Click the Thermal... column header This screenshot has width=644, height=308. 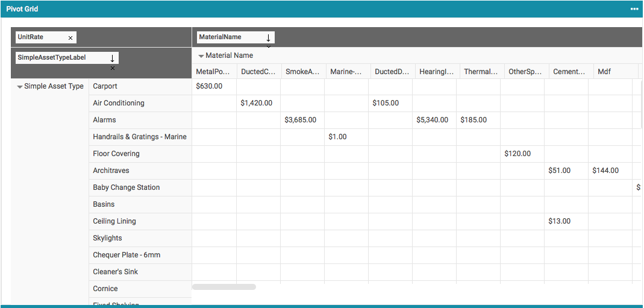pyautogui.click(x=482, y=72)
